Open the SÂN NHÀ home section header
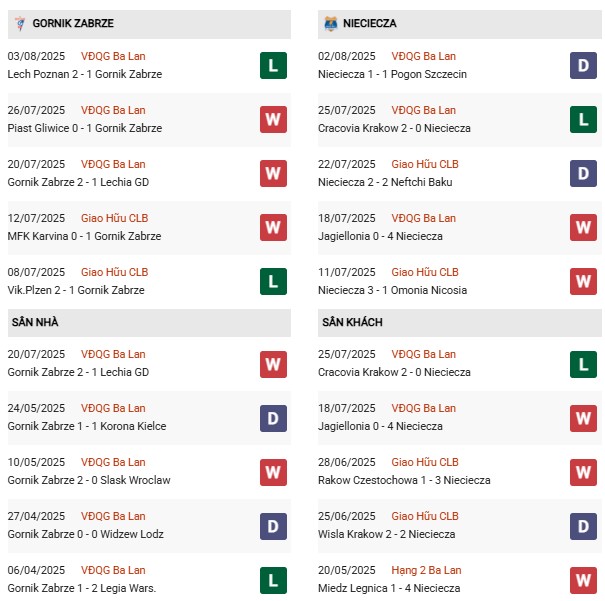The height and width of the screenshot is (601, 605). tap(36, 323)
